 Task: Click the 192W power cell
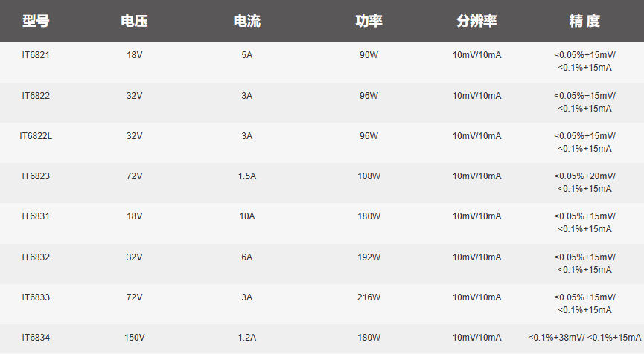(369, 257)
